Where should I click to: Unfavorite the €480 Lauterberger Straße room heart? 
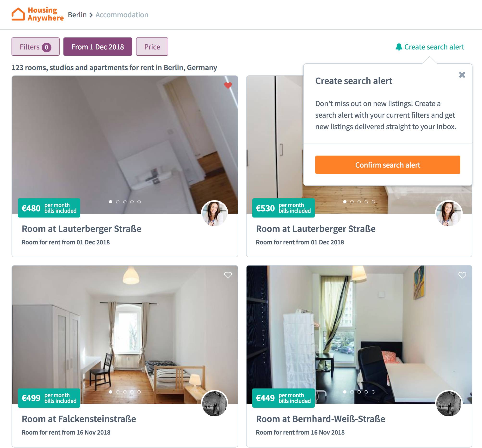pos(228,85)
